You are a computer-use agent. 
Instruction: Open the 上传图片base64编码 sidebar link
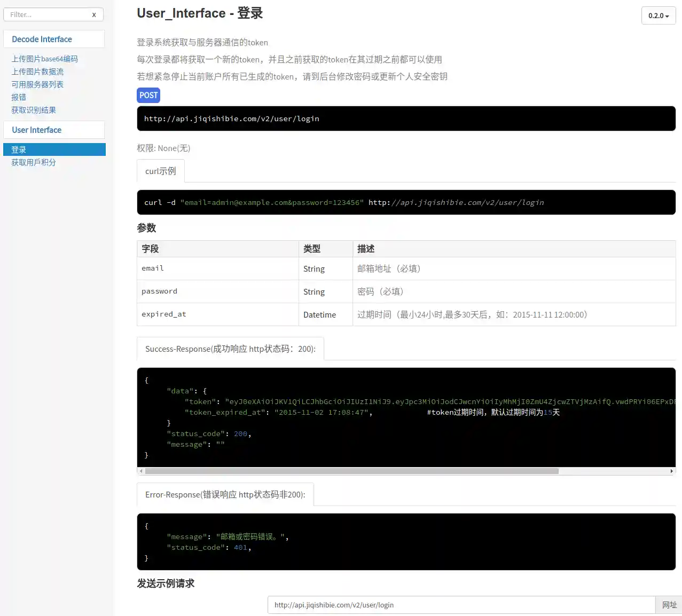pos(45,59)
